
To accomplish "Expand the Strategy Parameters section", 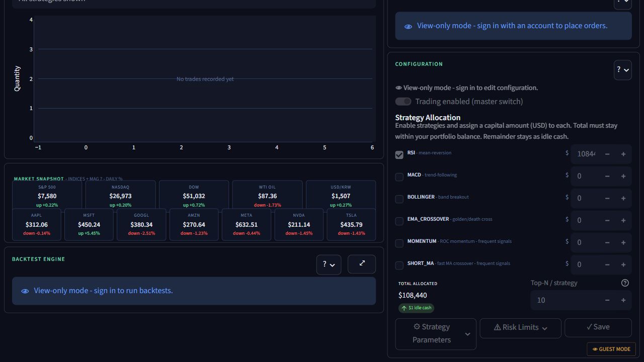I will 436,334.
